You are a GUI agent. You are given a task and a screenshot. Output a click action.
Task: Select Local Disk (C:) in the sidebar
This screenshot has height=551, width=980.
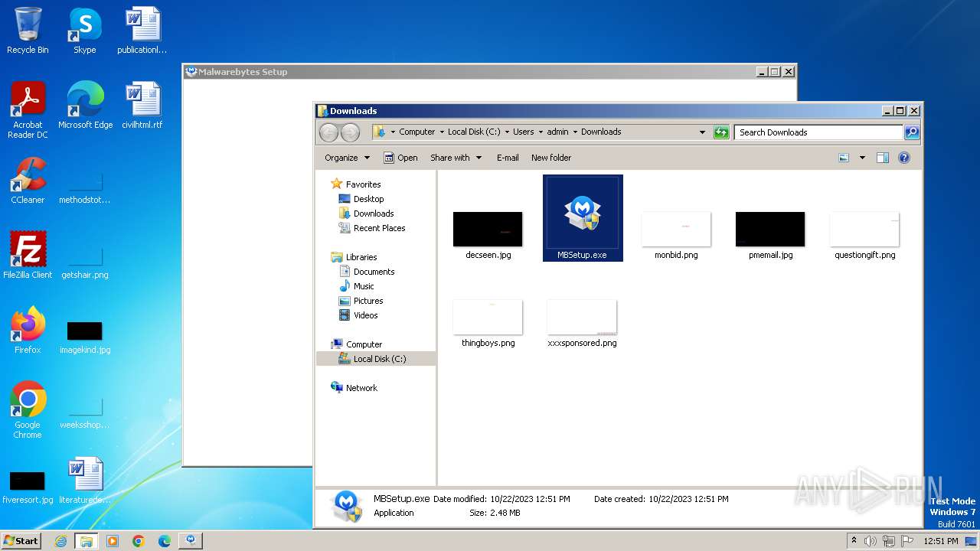coord(376,359)
